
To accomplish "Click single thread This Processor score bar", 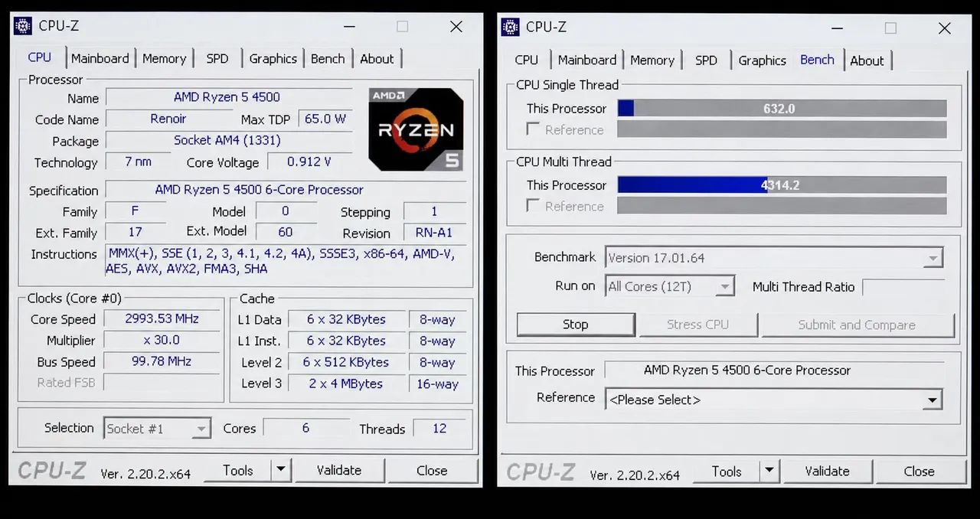I will tap(782, 109).
